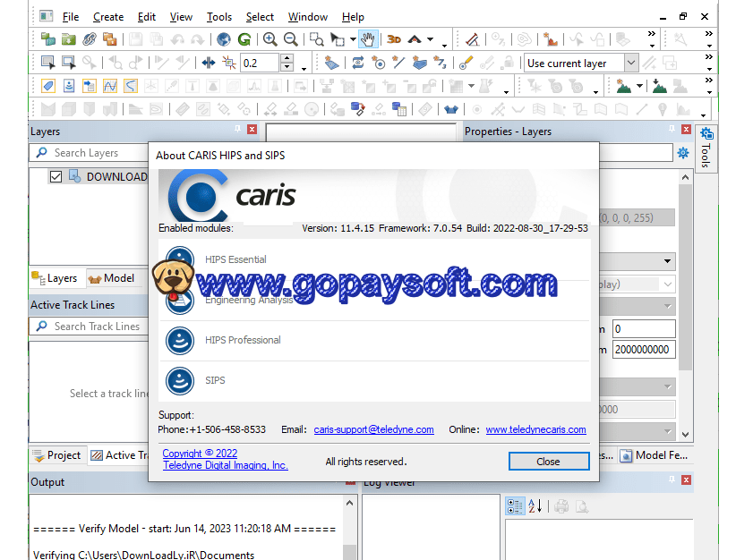Image resolution: width=753 pixels, height=560 pixels.
Task: Switch to the Project tab
Action: (x=57, y=455)
